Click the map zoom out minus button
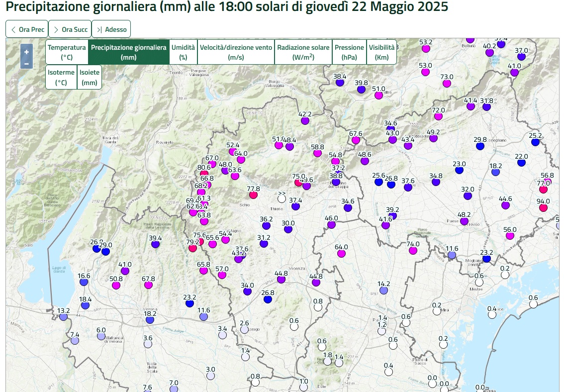The width and height of the screenshot is (564, 392). [x=26, y=63]
